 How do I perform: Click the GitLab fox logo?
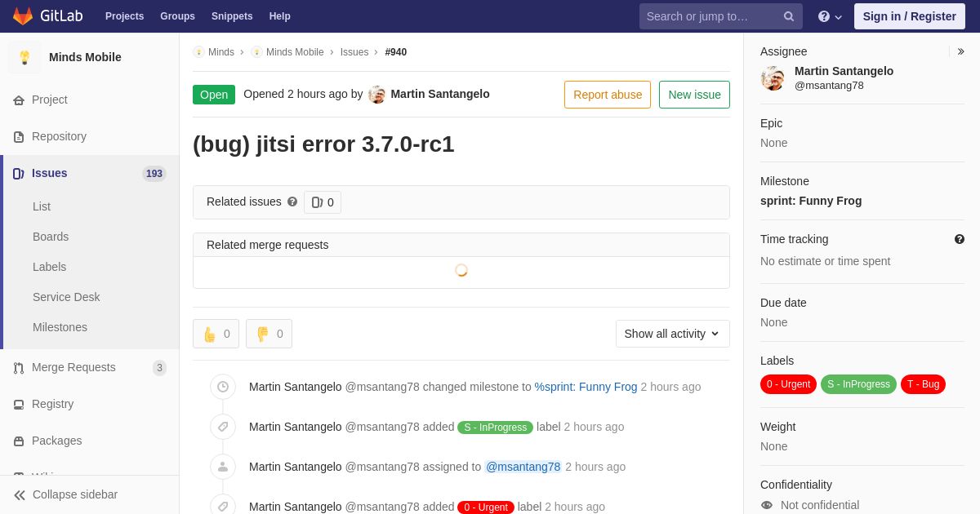coord(23,16)
